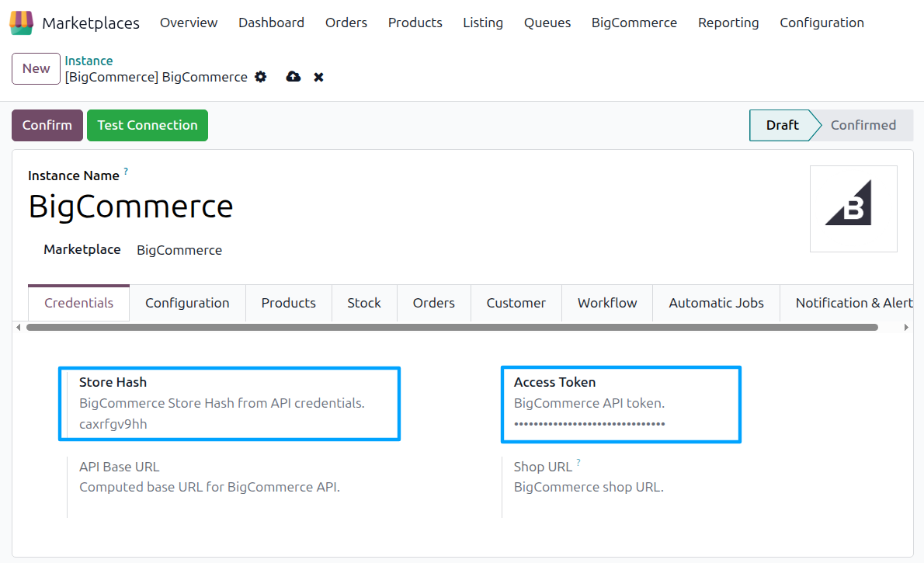Viewport: 924px width, 563px height.
Task: Click the tab scrollbar left arrow
Action: [x=19, y=327]
